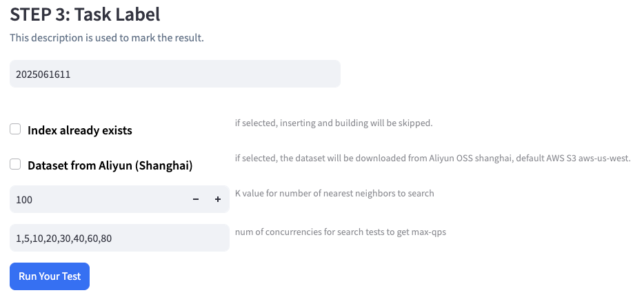Click the "Run Your Test" button text
The height and width of the screenshot is (295, 644).
(x=50, y=276)
